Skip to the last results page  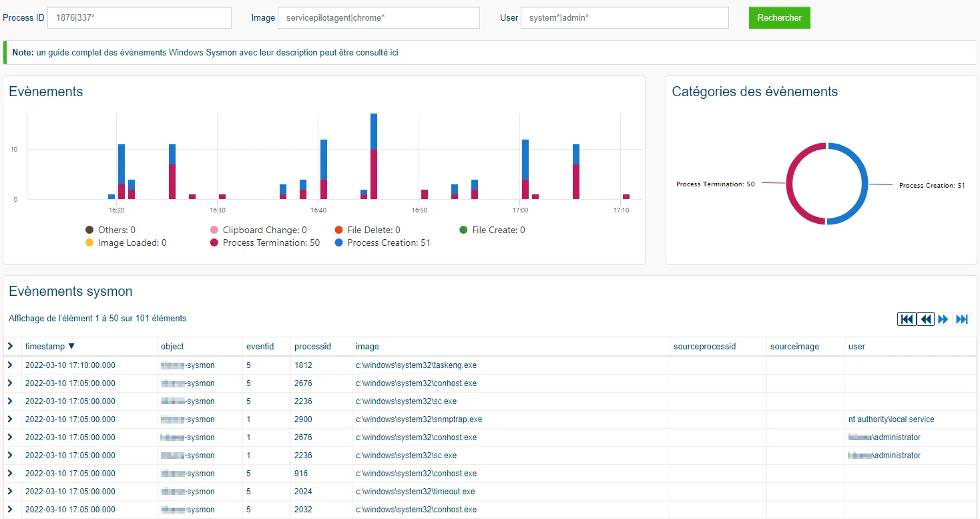pyautogui.click(x=961, y=319)
